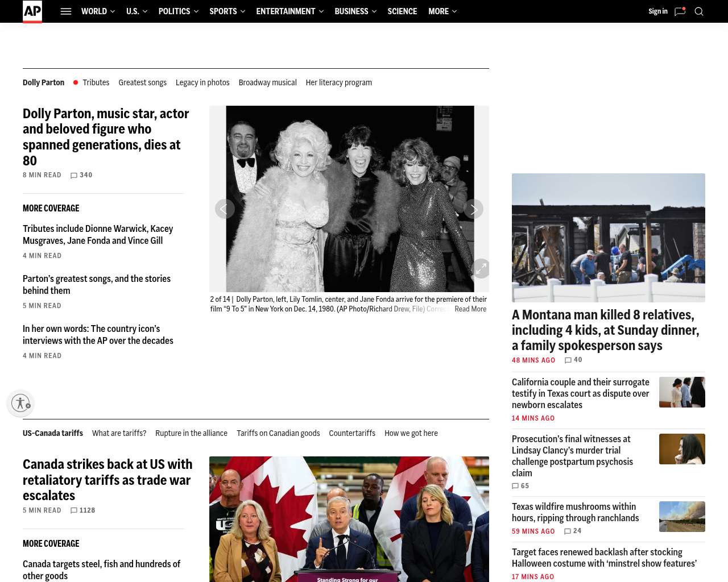Click Read More on photo caption
728x582 pixels.
pos(470,309)
